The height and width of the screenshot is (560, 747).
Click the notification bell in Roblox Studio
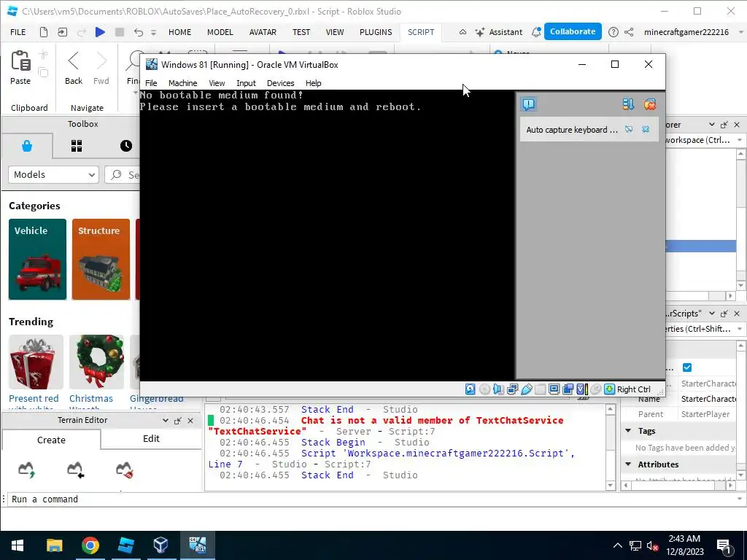(536, 32)
